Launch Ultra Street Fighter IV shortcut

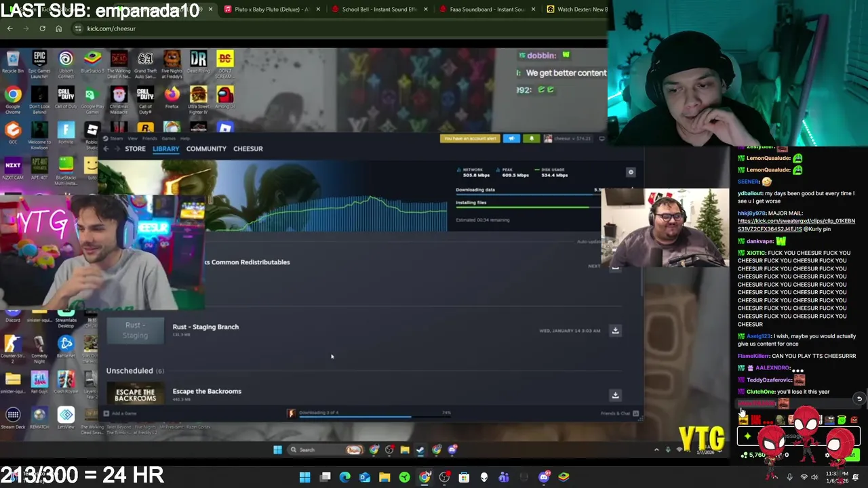[x=198, y=98]
